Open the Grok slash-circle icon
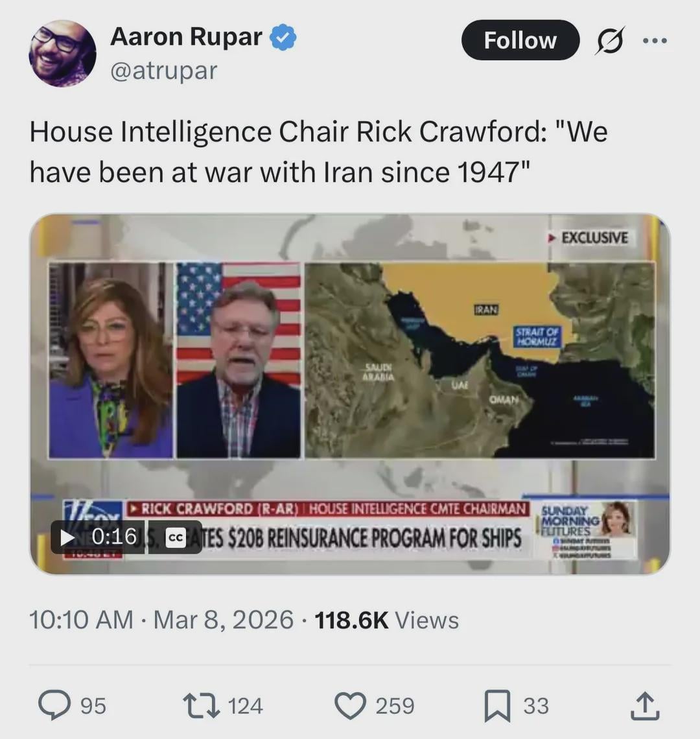700x739 pixels. pos(611,41)
